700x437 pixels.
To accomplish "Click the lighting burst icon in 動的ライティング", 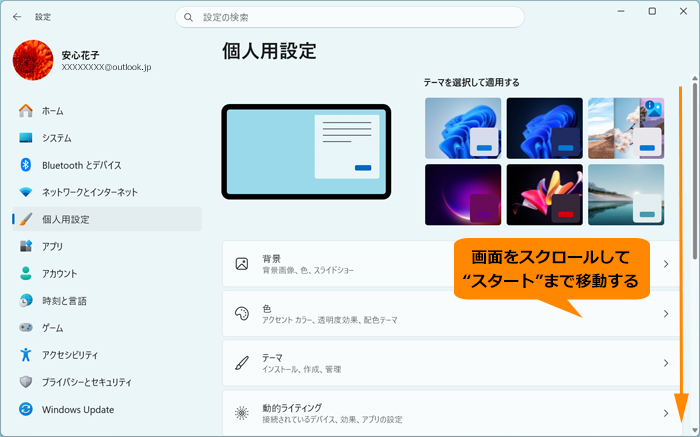I will [242, 413].
